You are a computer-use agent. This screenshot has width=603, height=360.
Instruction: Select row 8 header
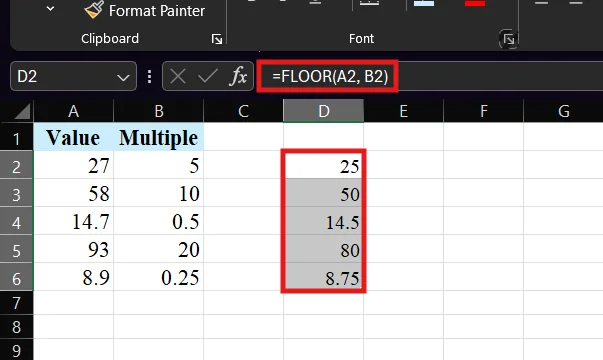coord(17,327)
